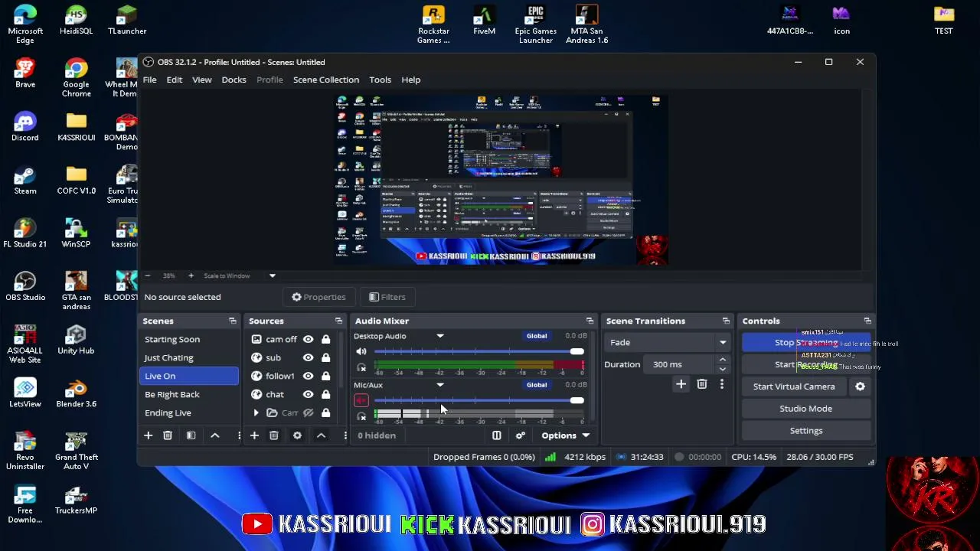The height and width of the screenshot is (551, 980).
Task: Open source Properties button
Action: 318,297
